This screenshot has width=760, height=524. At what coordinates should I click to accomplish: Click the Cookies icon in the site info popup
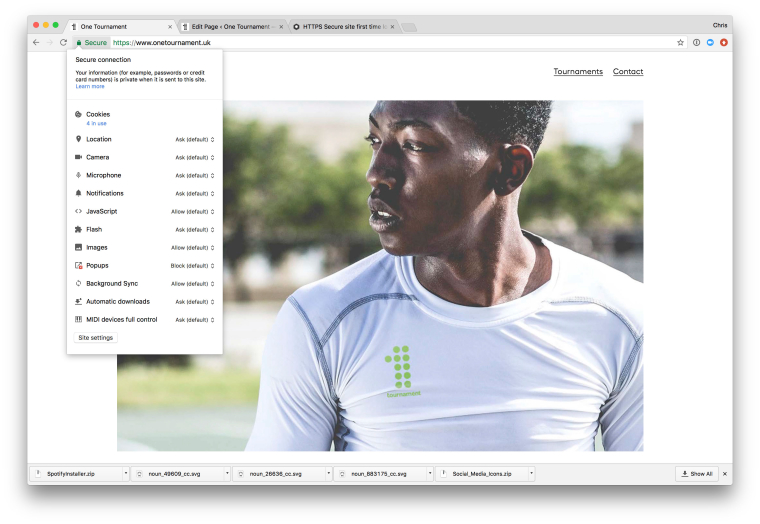[78, 115]
